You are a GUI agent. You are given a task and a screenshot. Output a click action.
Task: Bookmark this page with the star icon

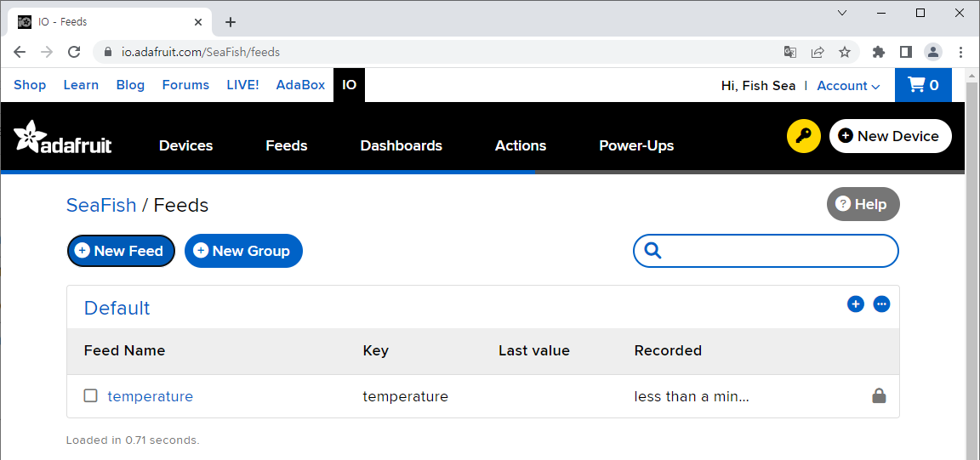[x=845, y=52]
